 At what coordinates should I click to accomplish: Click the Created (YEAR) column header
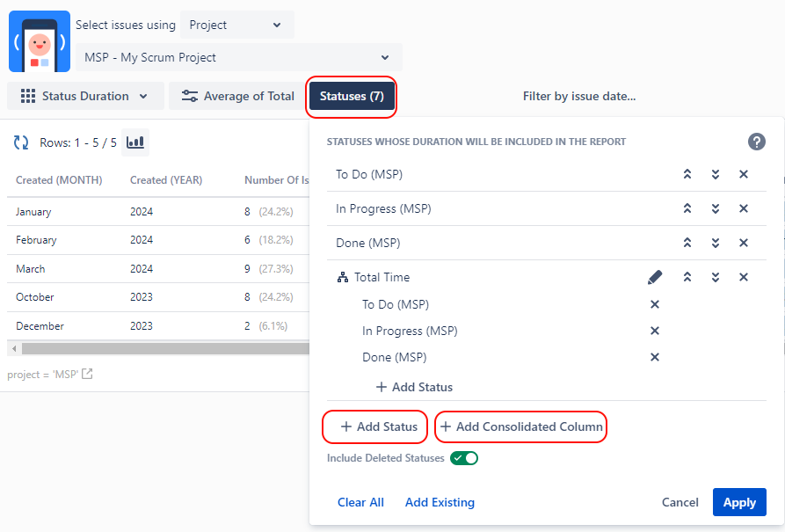(x=166, y=180)
